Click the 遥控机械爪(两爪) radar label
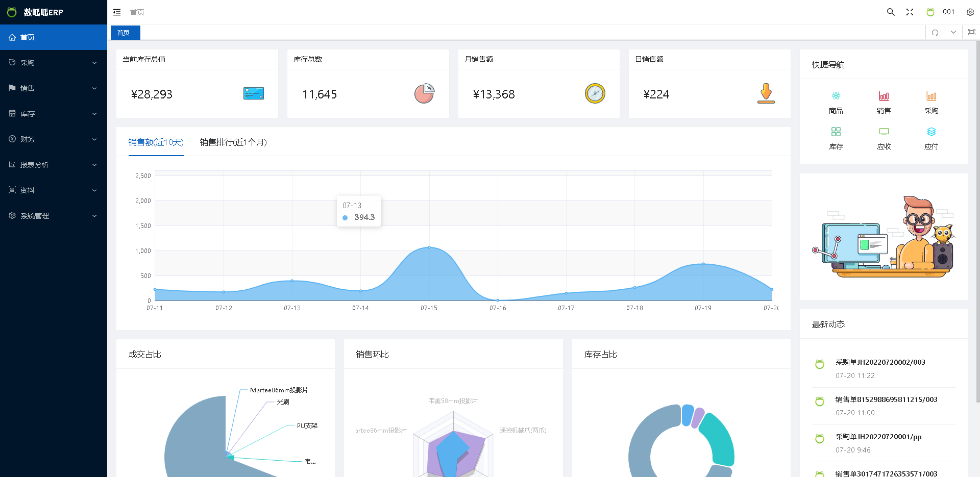Viewport: 980px width, 477px height. (x=523, y=431)
